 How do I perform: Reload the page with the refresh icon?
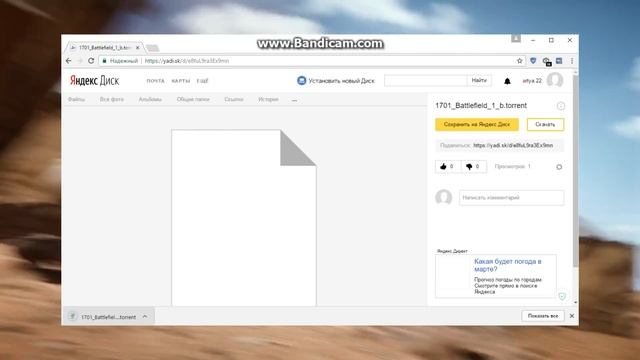(91, 61)
